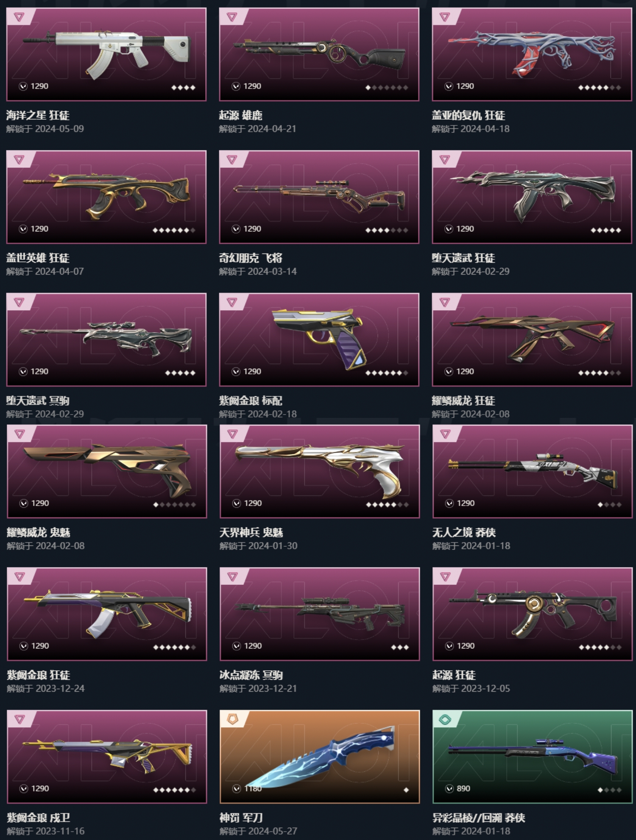Click the VP currency icon on 起源 雄鹿 card
This screenshot has width=636, height=840.
pos(236,86)
